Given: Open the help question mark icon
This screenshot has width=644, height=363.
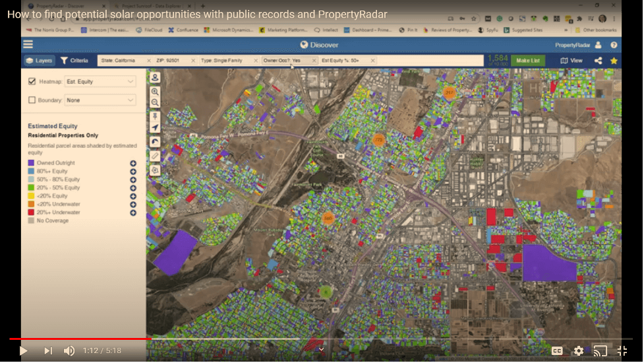Looking at the screenshot, I should 614,45.
